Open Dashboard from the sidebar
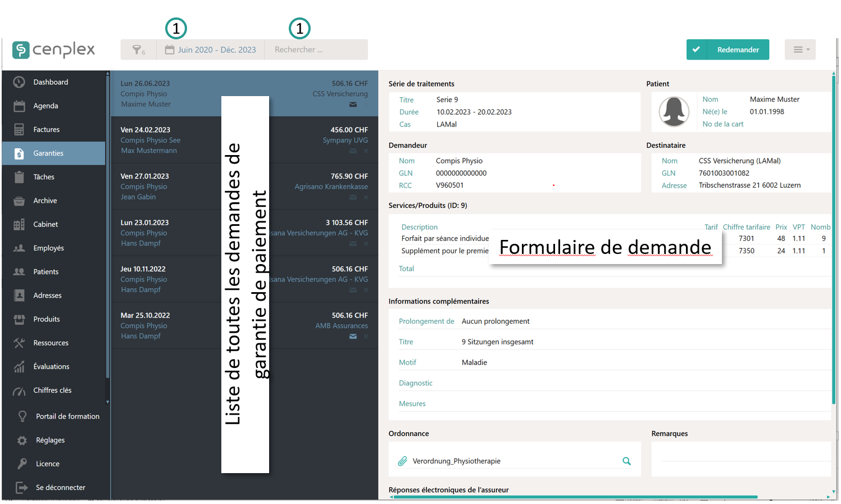841x504 pixels. pyautogui.click(x=51, y=82)
